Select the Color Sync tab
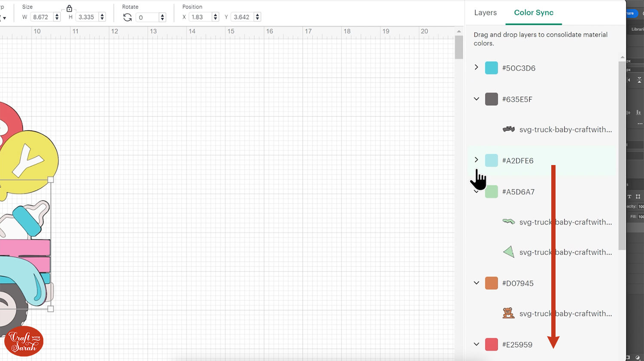Screen dimensions: 644x361 534,12
